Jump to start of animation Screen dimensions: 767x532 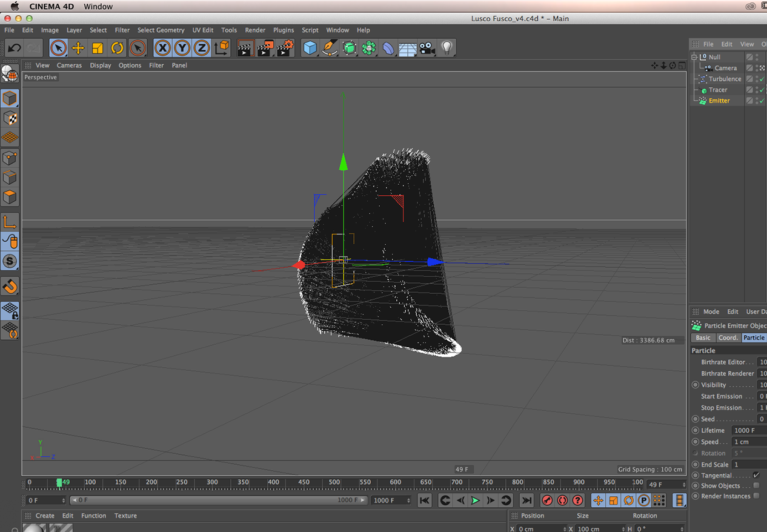tap(425, 500)
